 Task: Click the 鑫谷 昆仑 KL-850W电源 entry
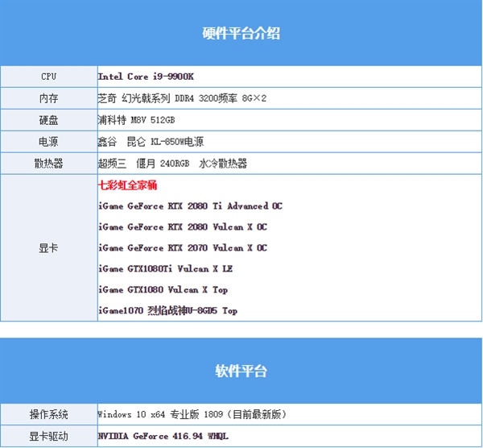click(x=151, y=142)
